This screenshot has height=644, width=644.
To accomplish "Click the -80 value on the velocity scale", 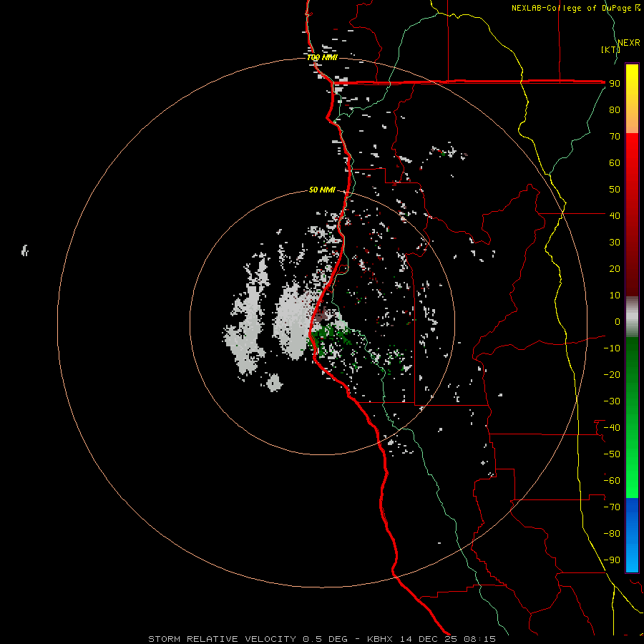I will pyautogui.click(x=612, y=534).
